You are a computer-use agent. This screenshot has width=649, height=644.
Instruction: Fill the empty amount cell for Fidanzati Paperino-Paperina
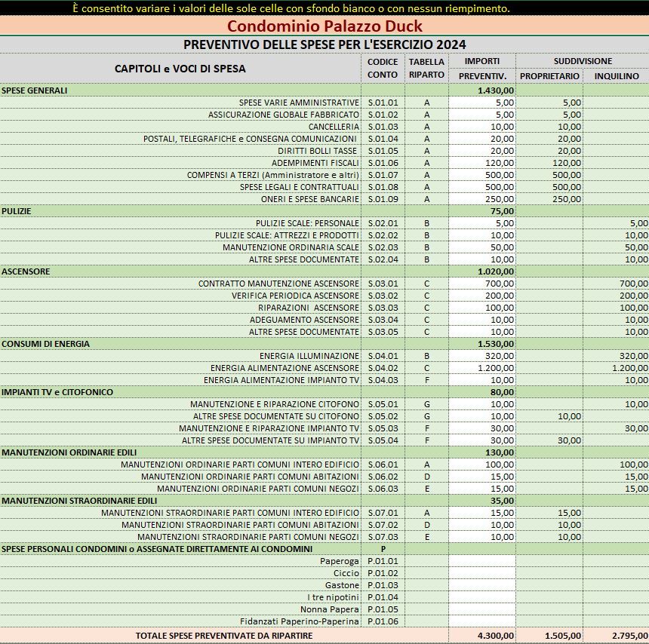coord(482,621)
